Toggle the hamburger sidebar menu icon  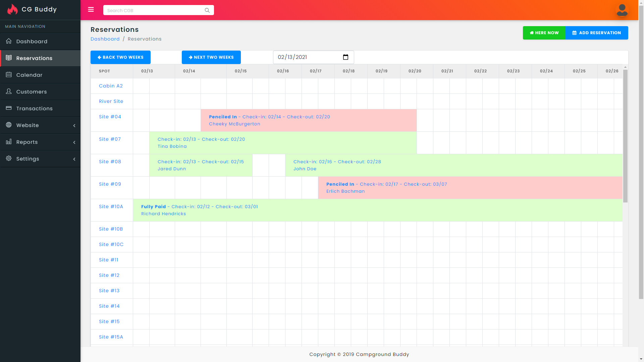[x=91, y=10]
